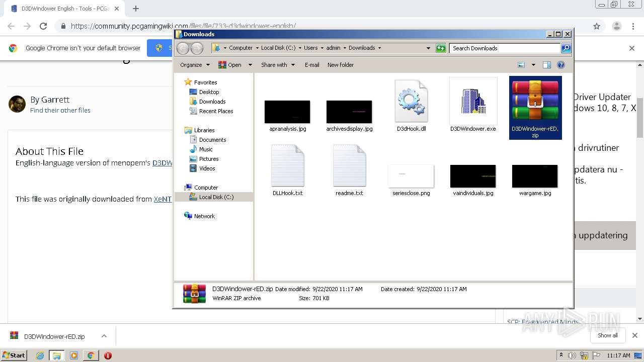Open the Share with menu

point(278,65)
